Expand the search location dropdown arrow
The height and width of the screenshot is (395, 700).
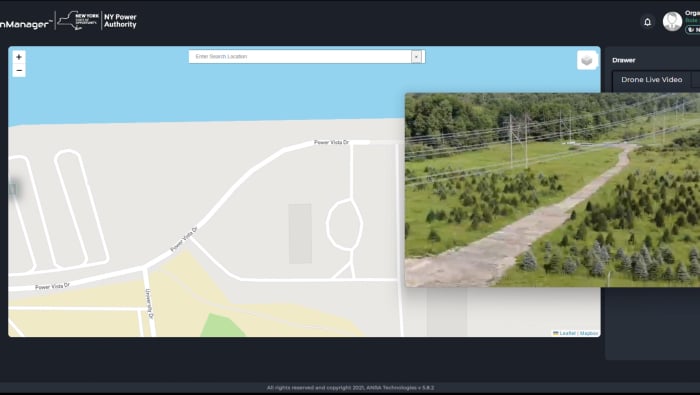[x=416, y=57]
